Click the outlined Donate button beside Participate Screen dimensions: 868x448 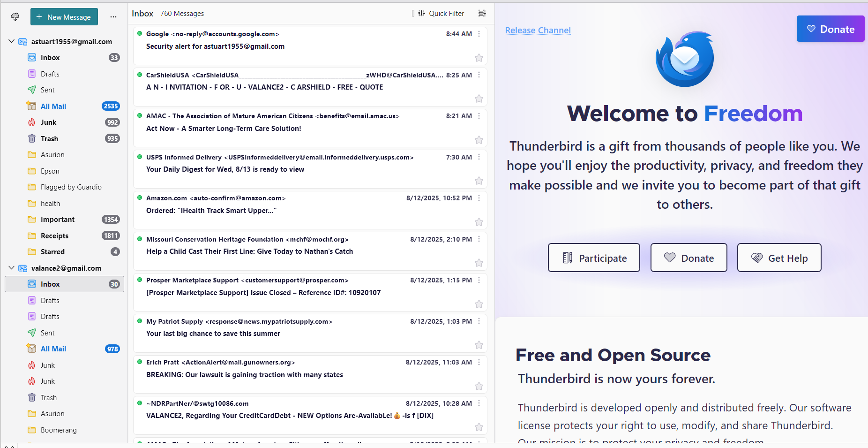689,258
